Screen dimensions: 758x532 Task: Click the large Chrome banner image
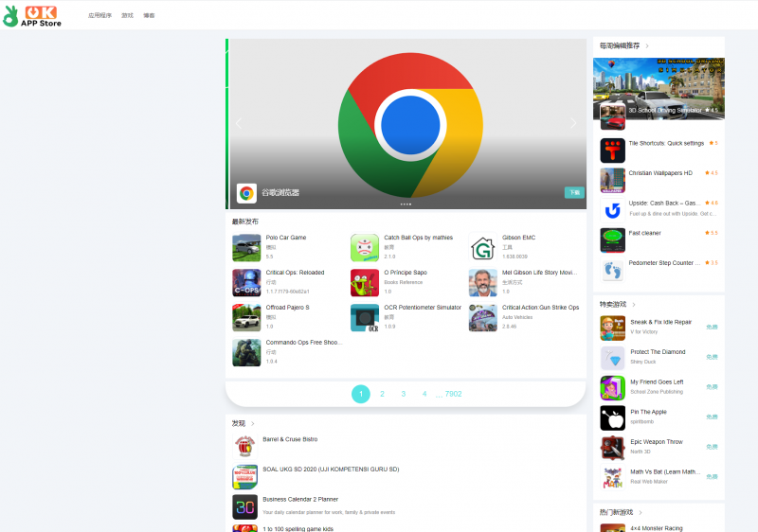pyautogui.click(x=410, y=125)
